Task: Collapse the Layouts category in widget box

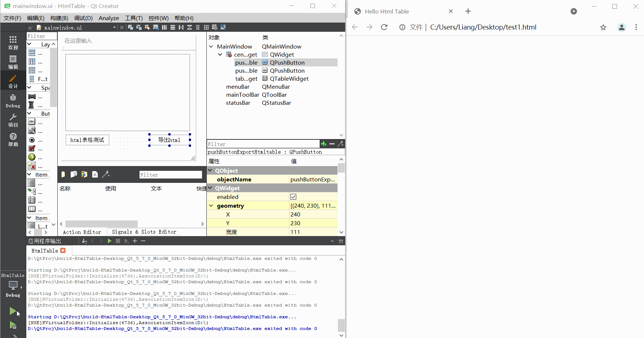Action: click(x=30, y=44)
